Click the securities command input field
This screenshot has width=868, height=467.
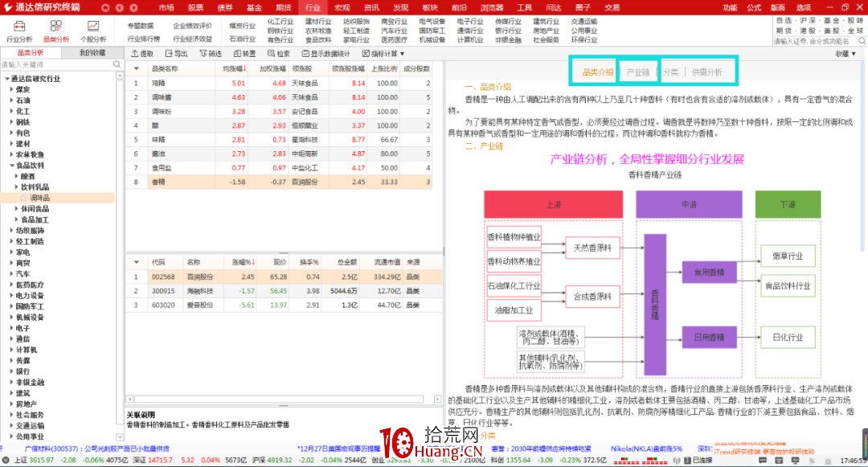coord(815,42)
